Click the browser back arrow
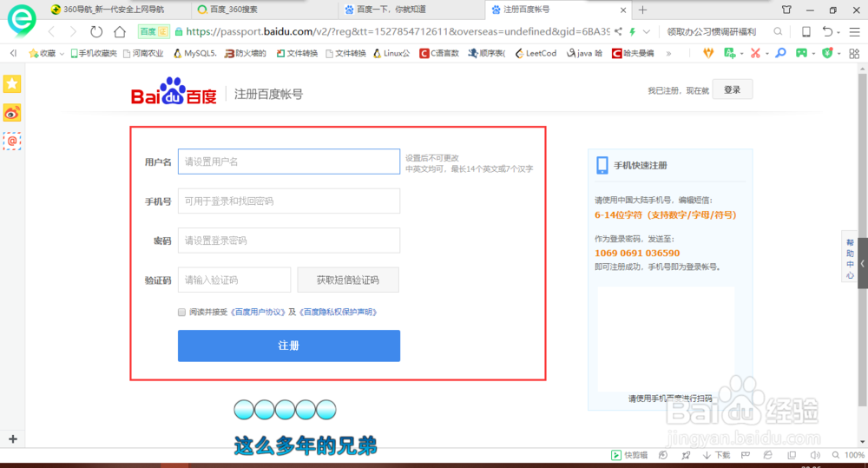This screenshot has width=868, height=468. [x=51, y=31]
